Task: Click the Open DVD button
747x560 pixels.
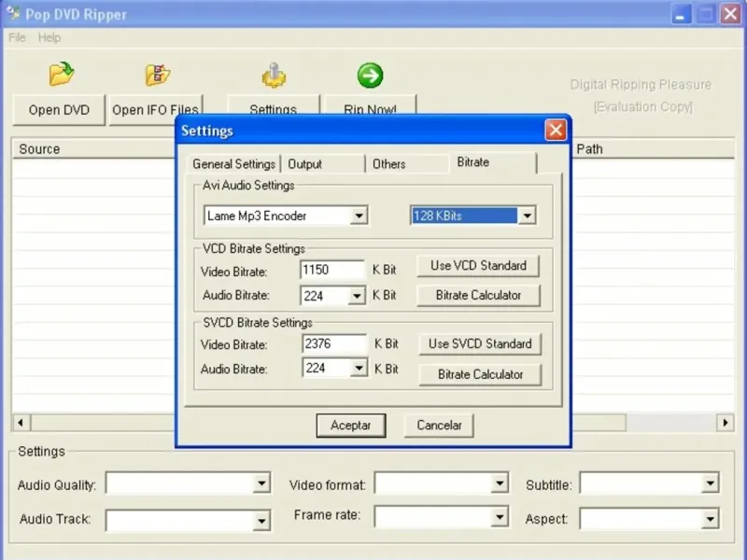Action: click(59, 110)
